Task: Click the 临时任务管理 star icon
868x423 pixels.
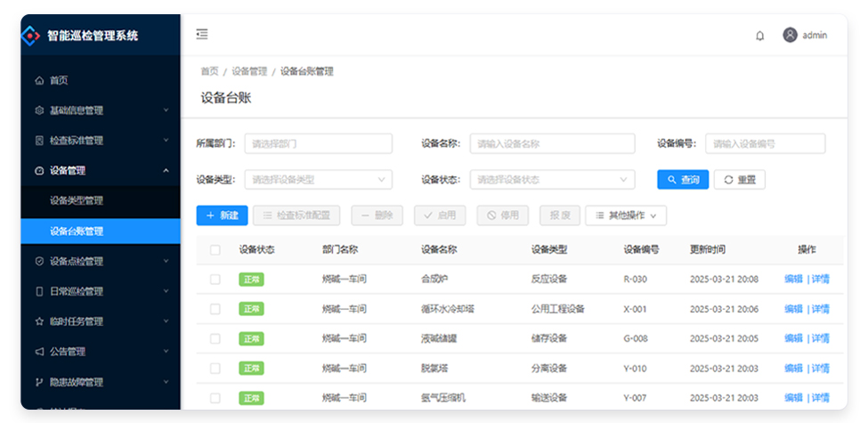Action: tap(39, 321)
